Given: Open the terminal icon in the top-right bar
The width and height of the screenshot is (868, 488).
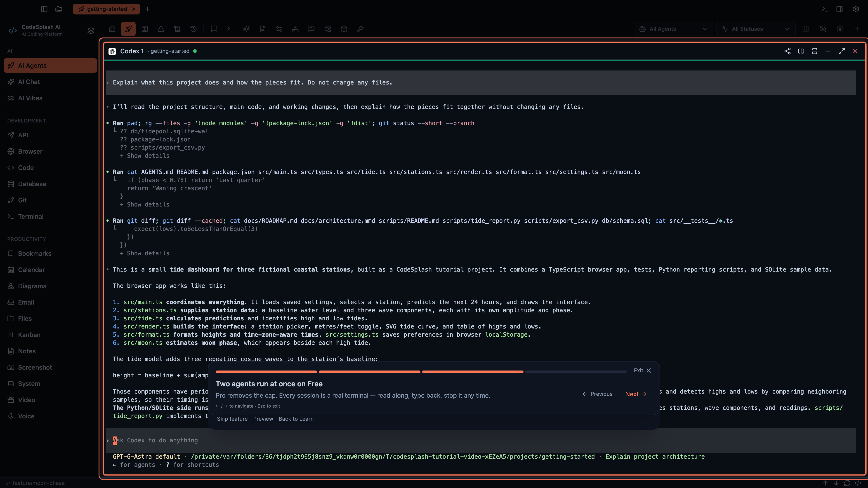Looking at the screenshot, I should pos(825,9).
